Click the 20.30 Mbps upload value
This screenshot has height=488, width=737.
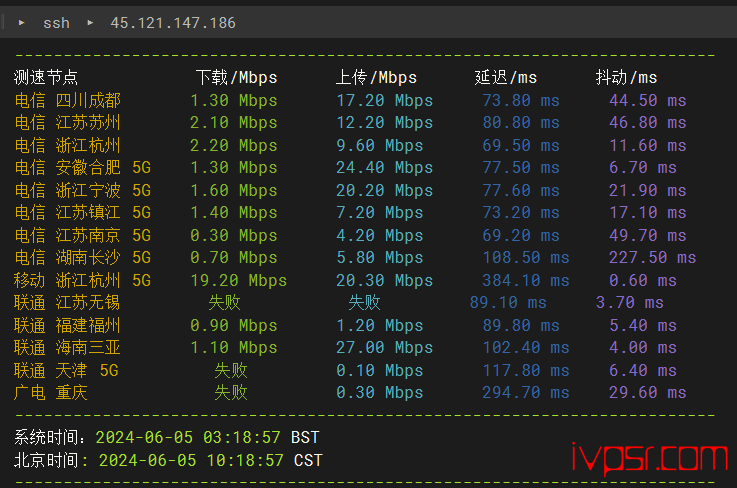(x=384, y=281)
